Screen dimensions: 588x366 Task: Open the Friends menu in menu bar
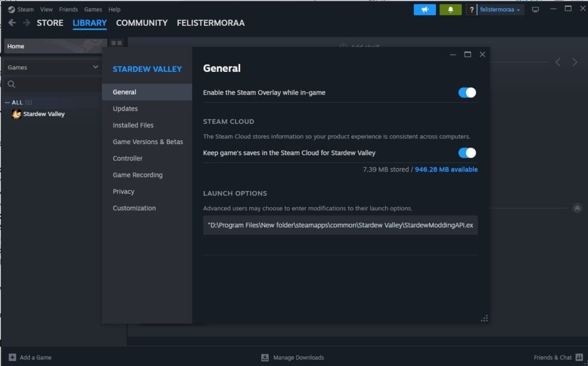coord(68,10)
